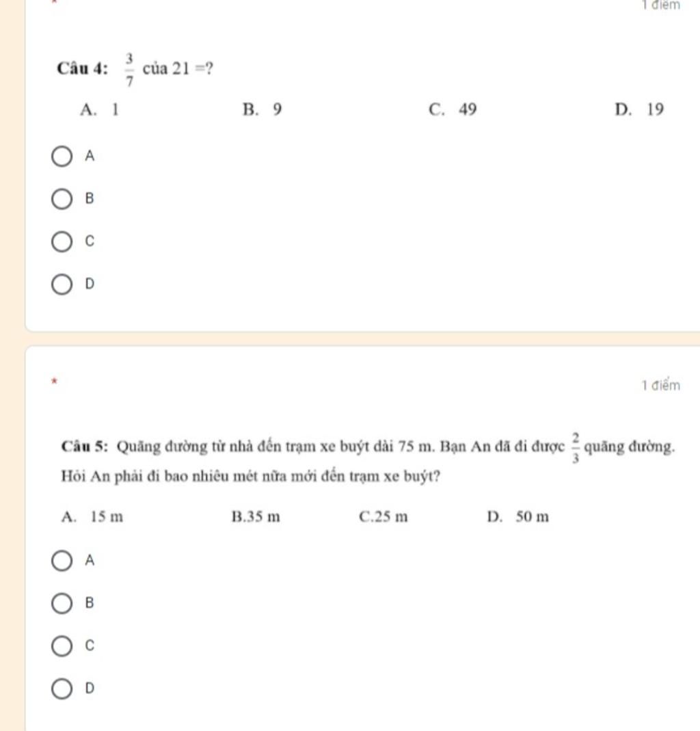This screenshot has height=731, width=700.
Task: Click the 'A' option label in Câu 4
Action: pyautogui.click(x=90, y=156)
